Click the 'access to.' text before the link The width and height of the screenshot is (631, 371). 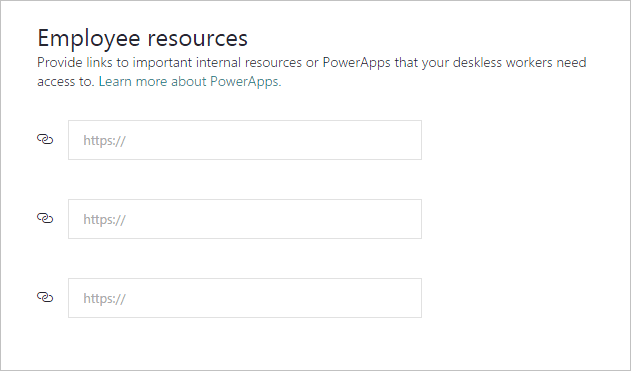coord(66,81)
